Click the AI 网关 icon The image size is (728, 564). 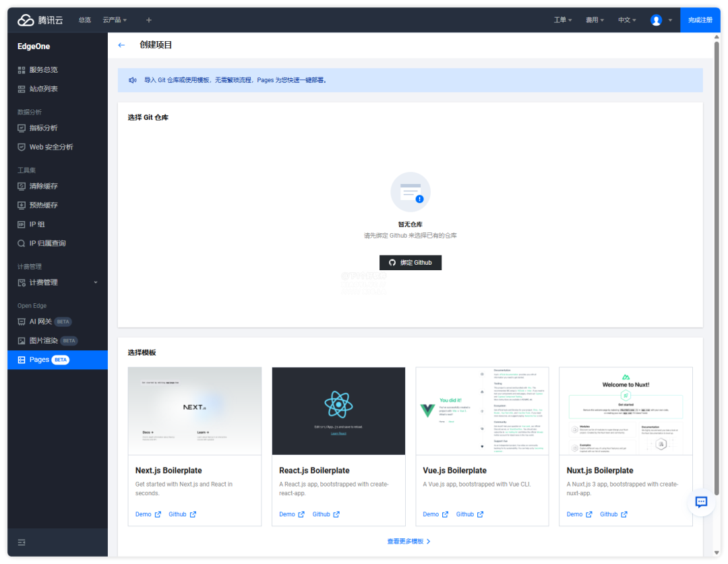pyautogui.click(x=22, y=321)
